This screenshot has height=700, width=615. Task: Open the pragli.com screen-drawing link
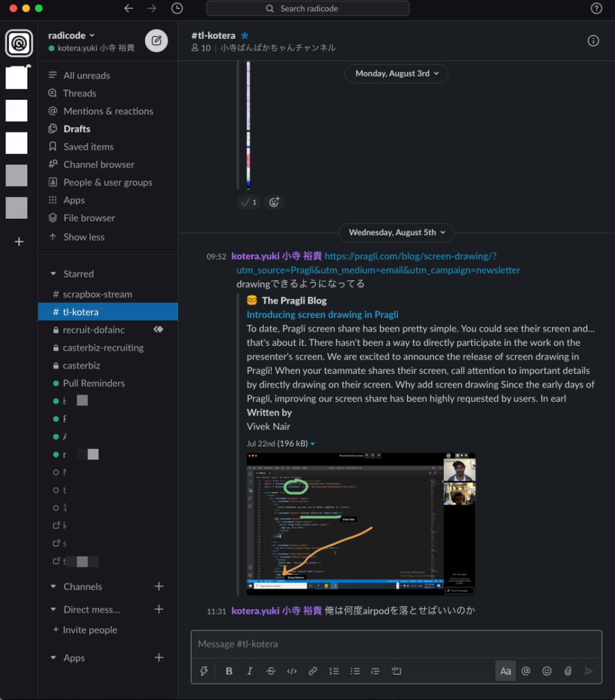point(378,263)
